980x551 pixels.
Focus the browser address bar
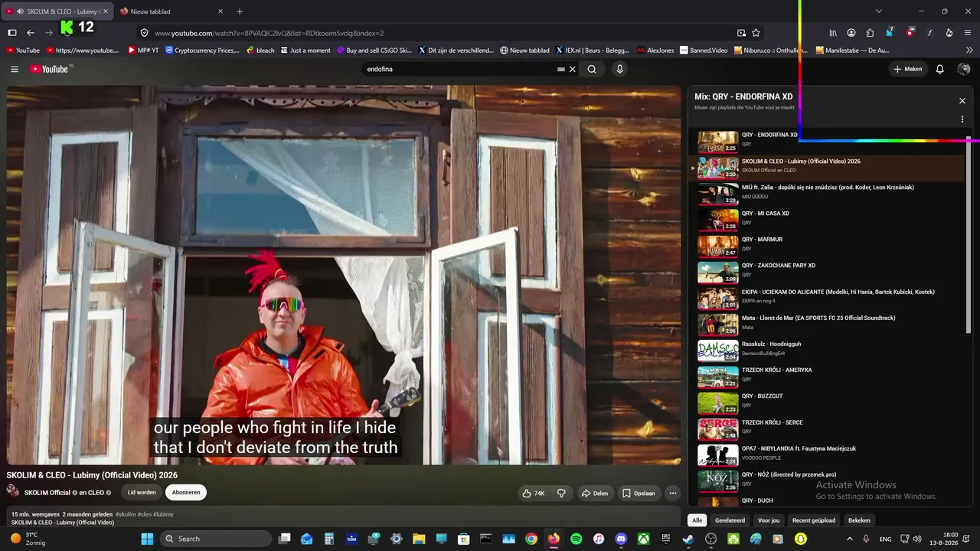pyautogui.click(x=442, y=33)
